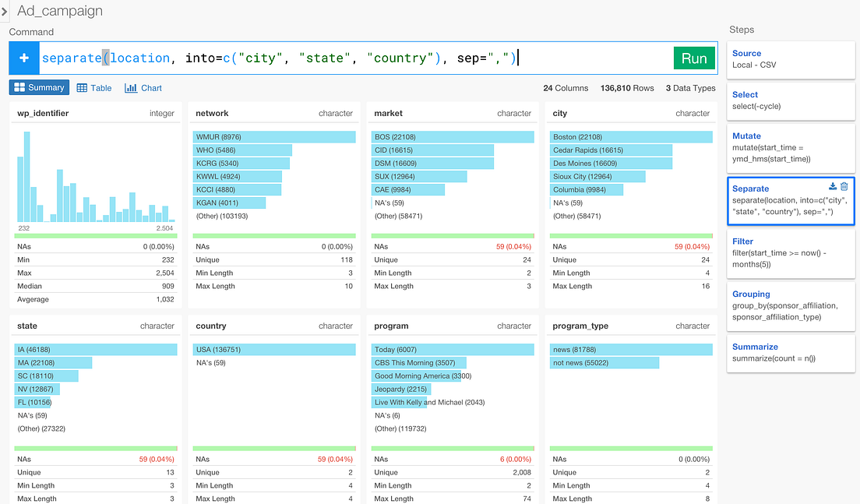Viewport: 860px width, 504px height.
Task: Switch to the Table tab
Action: pyautogui.click(x=93, y=87)
